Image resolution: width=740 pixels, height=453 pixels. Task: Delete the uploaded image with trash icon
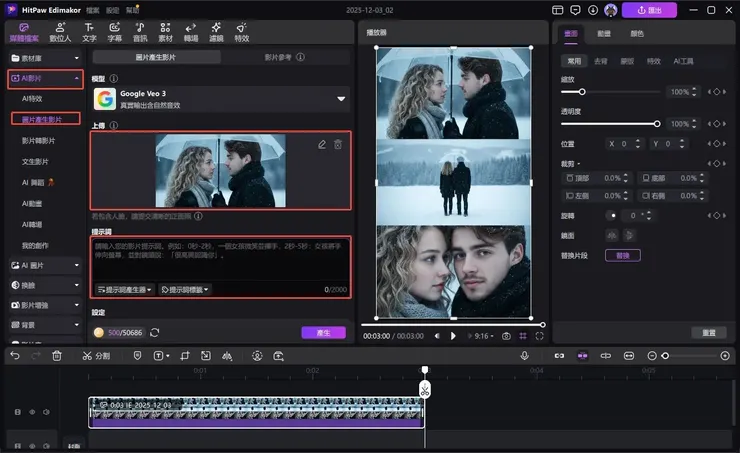338,144
